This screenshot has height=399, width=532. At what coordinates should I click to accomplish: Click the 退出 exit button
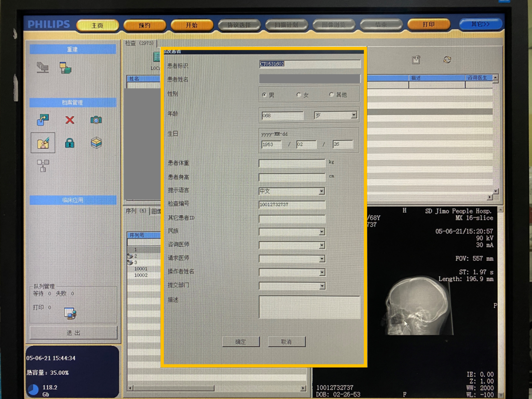[73, 333]
